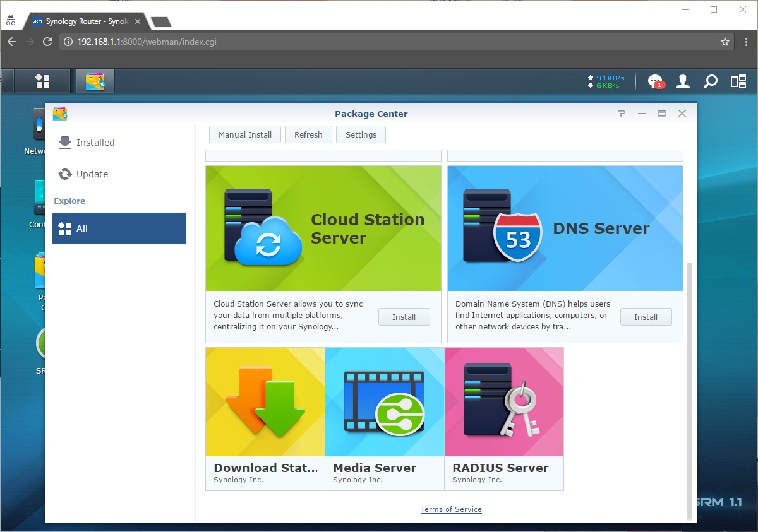Open the Chrome three-dot menu
The width and height of the screenshot is (758, 532).
point(745,42)
